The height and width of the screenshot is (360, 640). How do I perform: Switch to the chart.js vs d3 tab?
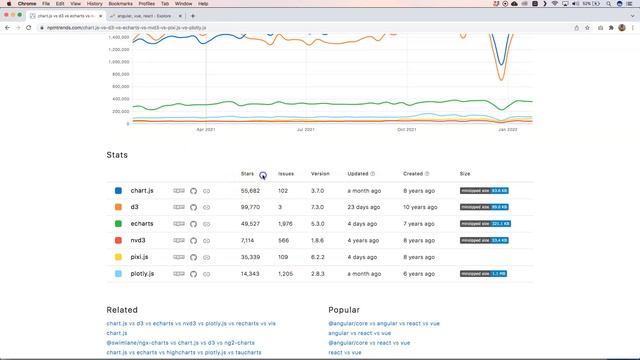[x=66, y=16]
